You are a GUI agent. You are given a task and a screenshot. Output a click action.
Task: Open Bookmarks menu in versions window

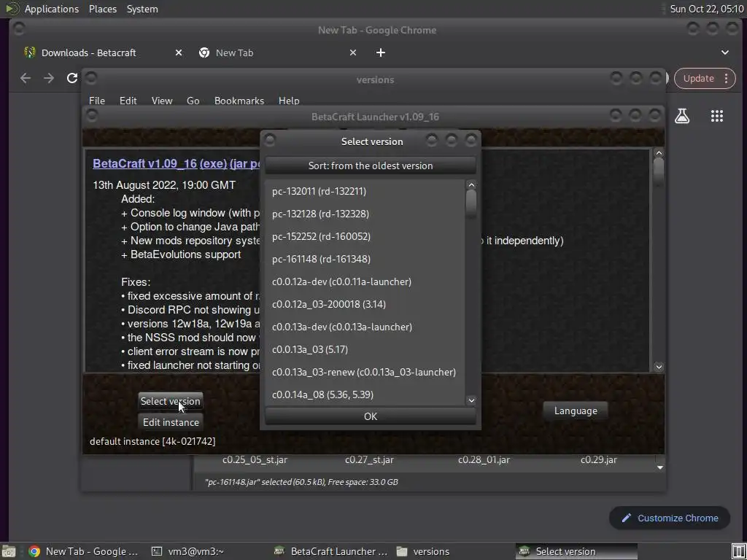(239, 101)
